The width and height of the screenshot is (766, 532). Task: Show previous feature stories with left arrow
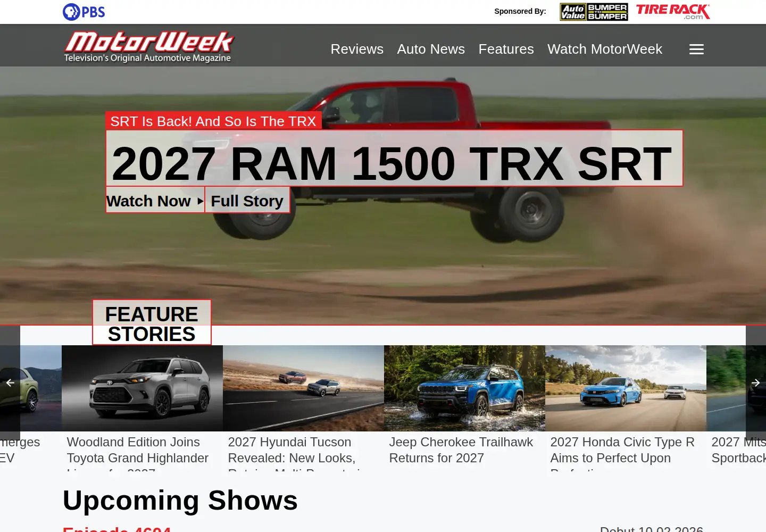click(10, 383)
